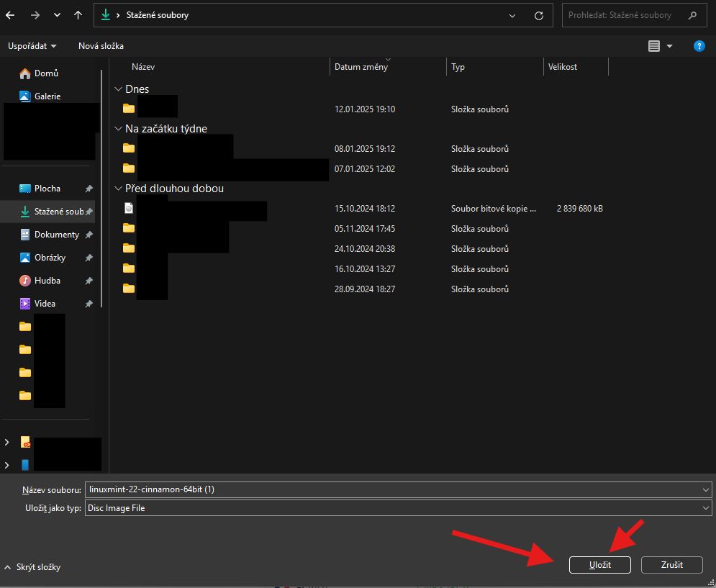Viewport: 716px width, 588px height.
Task: Click the back navigation arrow
Action: (11, 15)
